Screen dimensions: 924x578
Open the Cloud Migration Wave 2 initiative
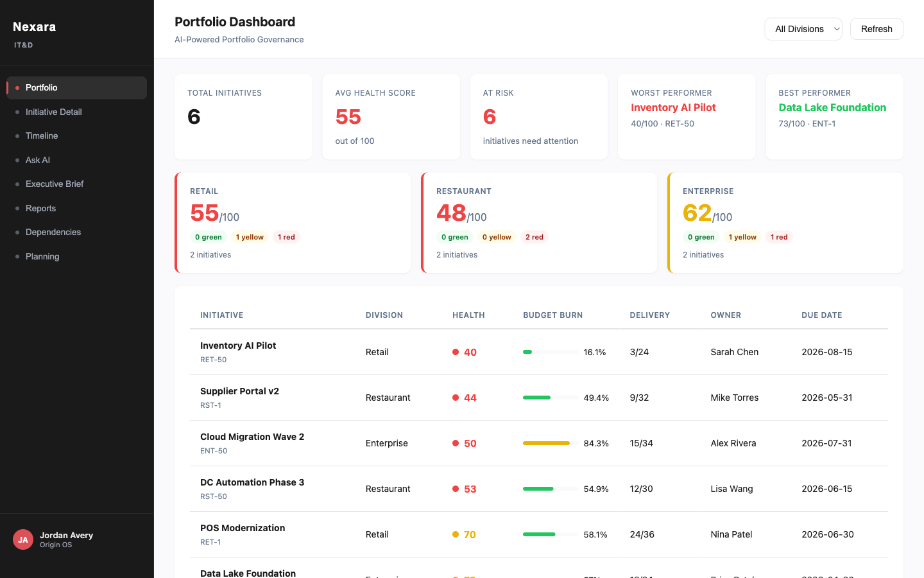tap(252, 437)
